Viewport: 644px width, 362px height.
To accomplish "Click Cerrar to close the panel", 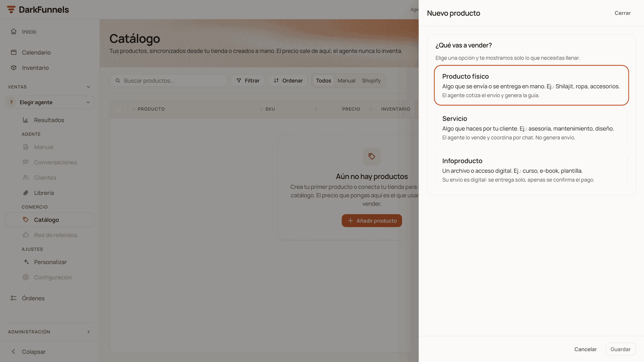I will tap(622, 13).
